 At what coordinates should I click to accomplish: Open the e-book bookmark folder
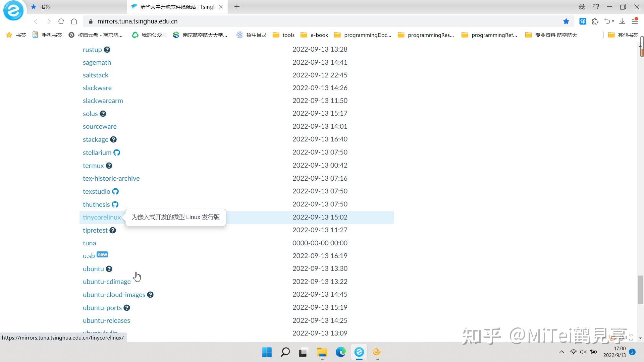click(315, 35)
